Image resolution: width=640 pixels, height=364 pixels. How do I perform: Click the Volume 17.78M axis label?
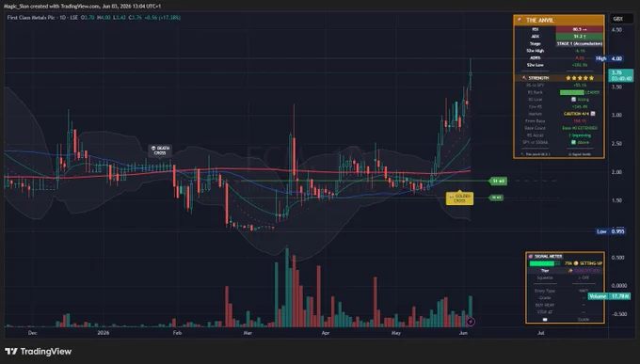pos(609,296)
